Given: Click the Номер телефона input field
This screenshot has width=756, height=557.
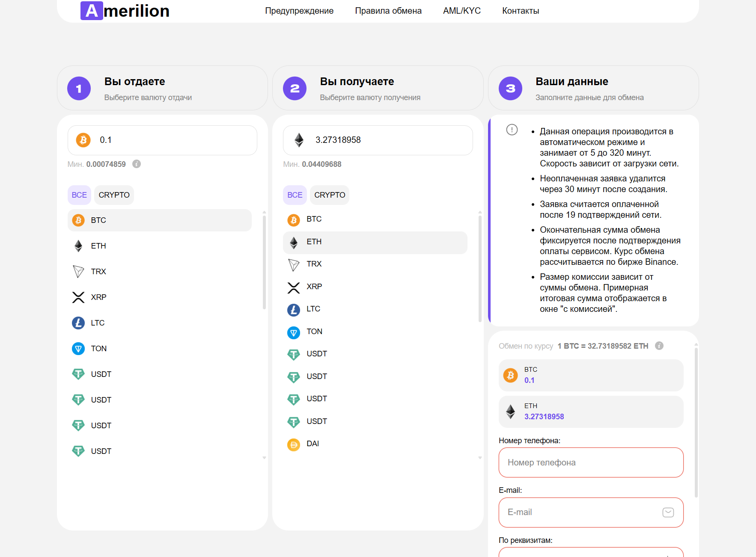Looking at the screenshot, I should pos(591,462).
